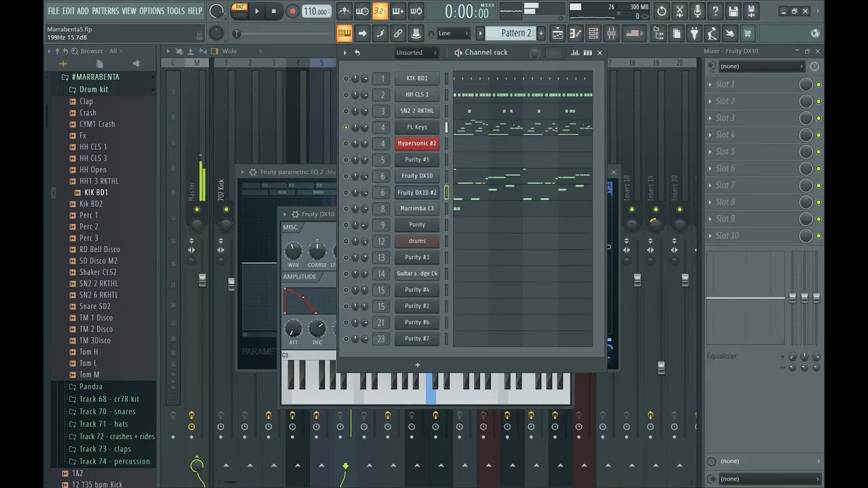Image resolution: width=868 pixels, height=488 pixels.
Task: Toggle mute LED for KIK BD1 channel
Action: (x=346, y=79)
